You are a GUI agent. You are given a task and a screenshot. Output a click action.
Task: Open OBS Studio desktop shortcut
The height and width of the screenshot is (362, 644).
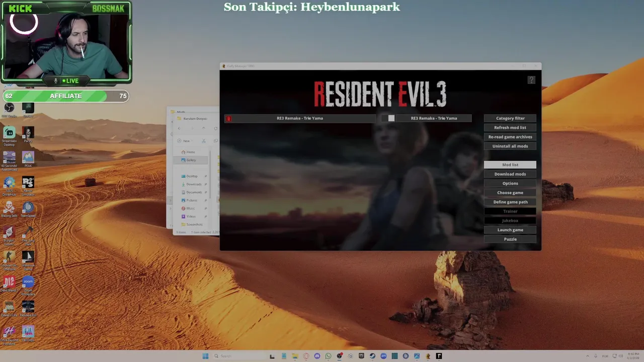point(9,109)
